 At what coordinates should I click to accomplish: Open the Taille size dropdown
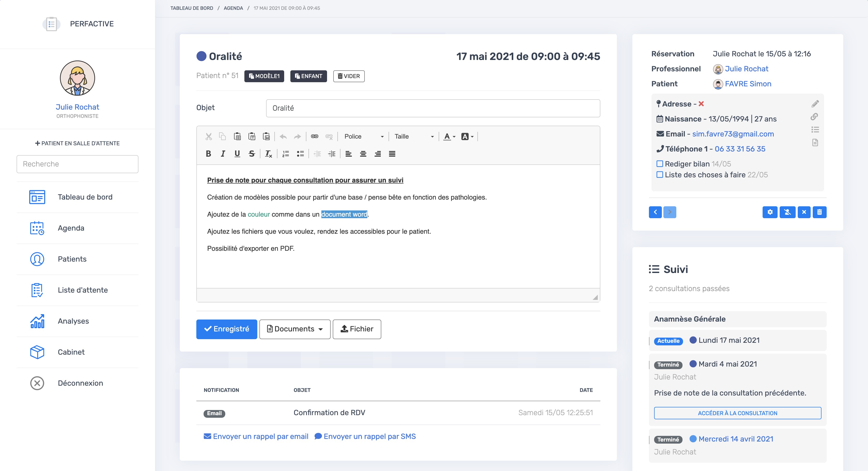point(414,136)
